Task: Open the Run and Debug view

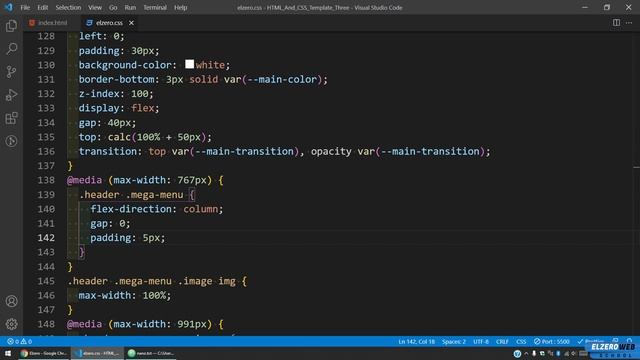Action: pos(11,95)
